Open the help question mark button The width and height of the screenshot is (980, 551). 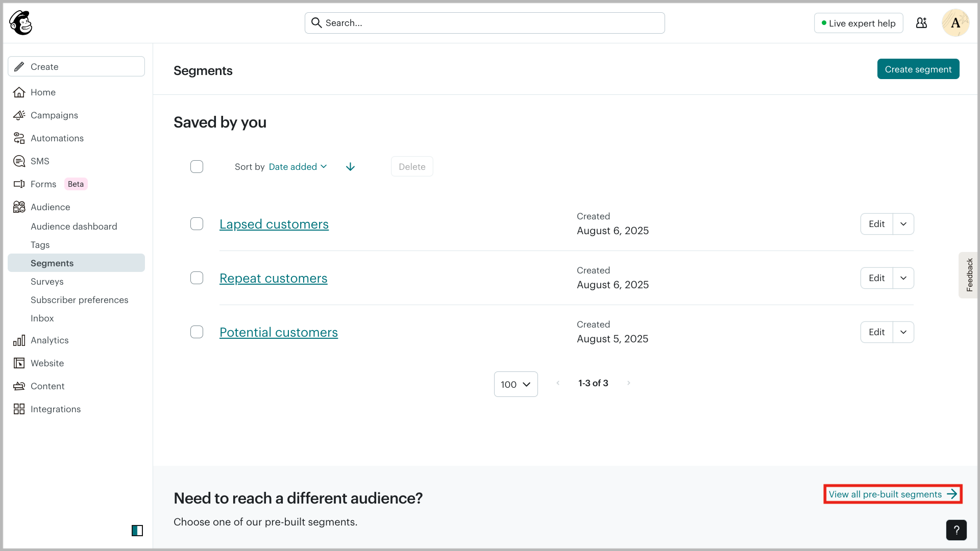(956, 530)
